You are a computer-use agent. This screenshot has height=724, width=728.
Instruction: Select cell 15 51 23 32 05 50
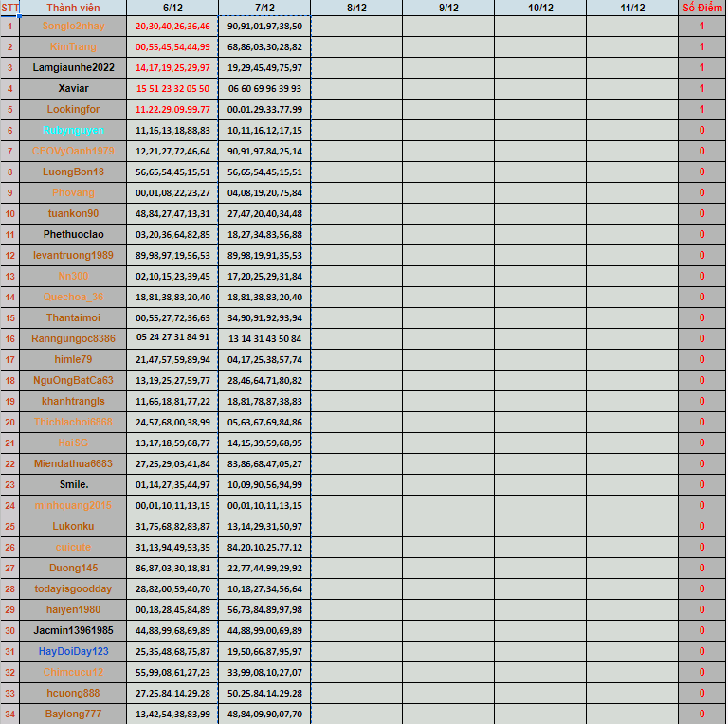click(173, 89)
